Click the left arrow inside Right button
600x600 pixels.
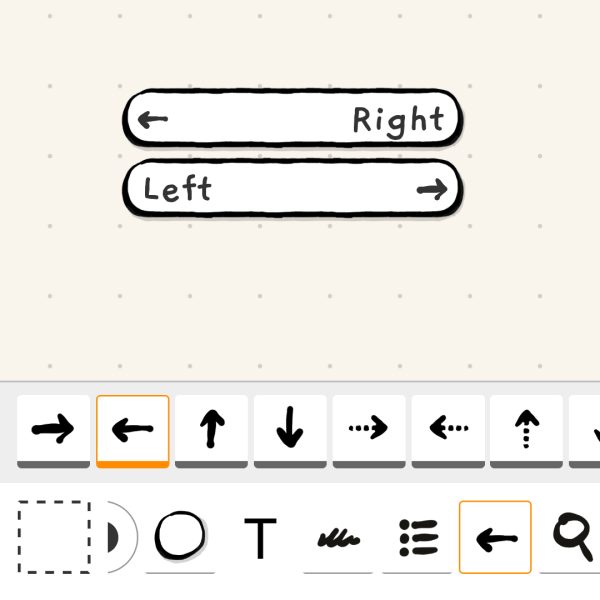tap(153, 119)
